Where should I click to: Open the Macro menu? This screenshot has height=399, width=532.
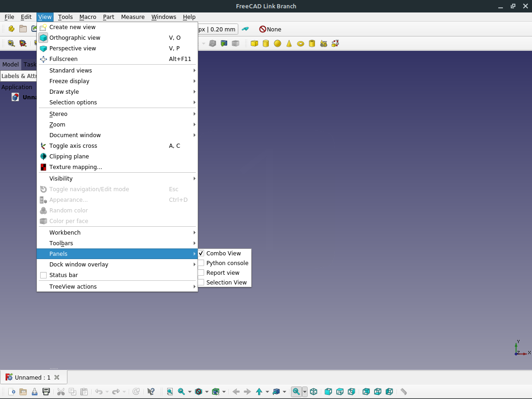coord(88,17)
